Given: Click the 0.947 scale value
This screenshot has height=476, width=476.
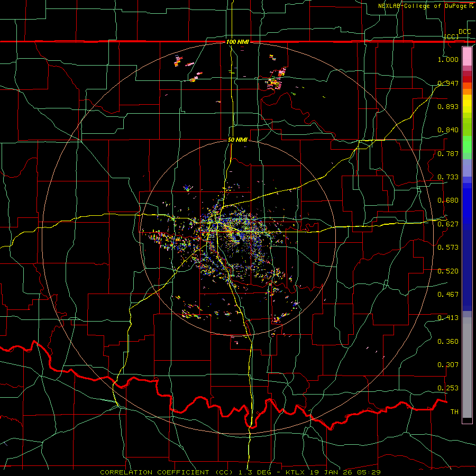Looking at the screenshot, I should click(x=448, y=83).
